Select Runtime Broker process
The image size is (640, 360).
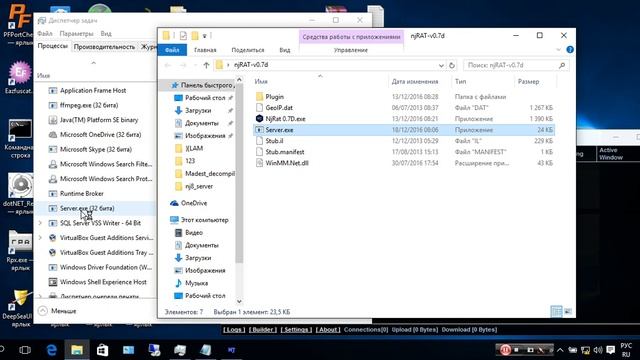coord(82,194)
